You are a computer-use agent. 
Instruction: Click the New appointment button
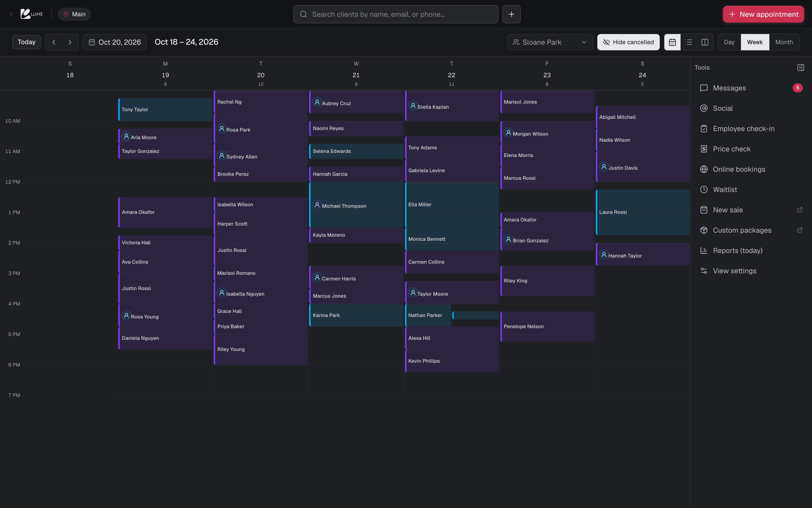point(763,14)
